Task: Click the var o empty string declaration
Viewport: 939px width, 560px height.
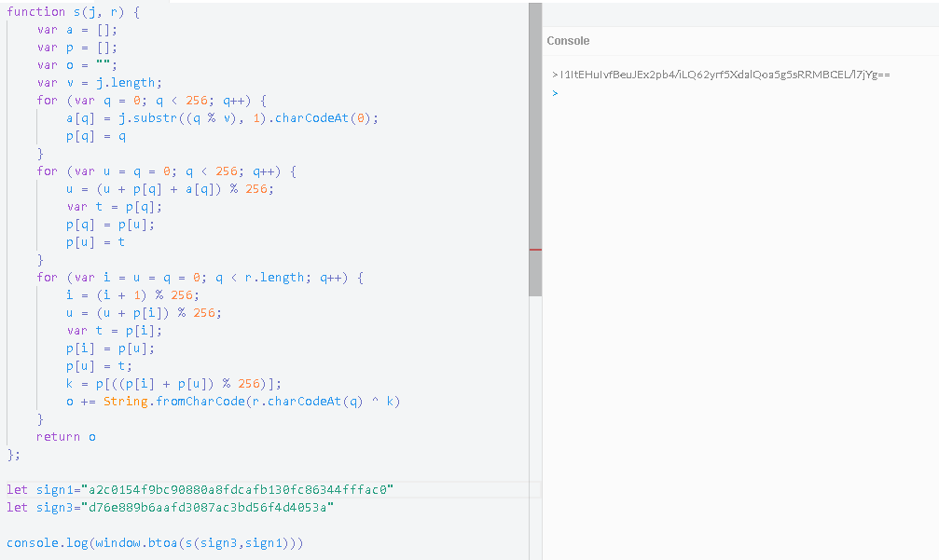Action: (x=75, y=64)
